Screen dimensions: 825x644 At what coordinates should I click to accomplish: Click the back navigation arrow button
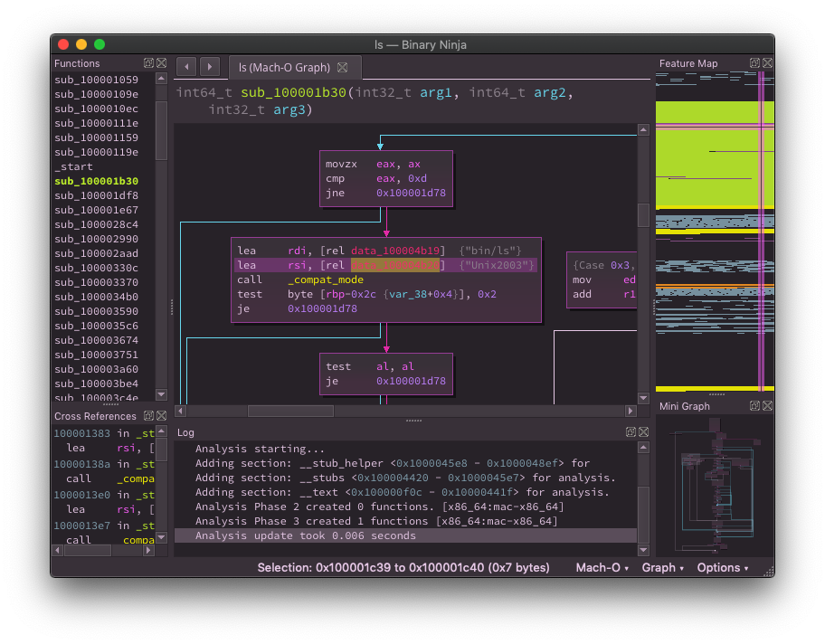(186, 67)
